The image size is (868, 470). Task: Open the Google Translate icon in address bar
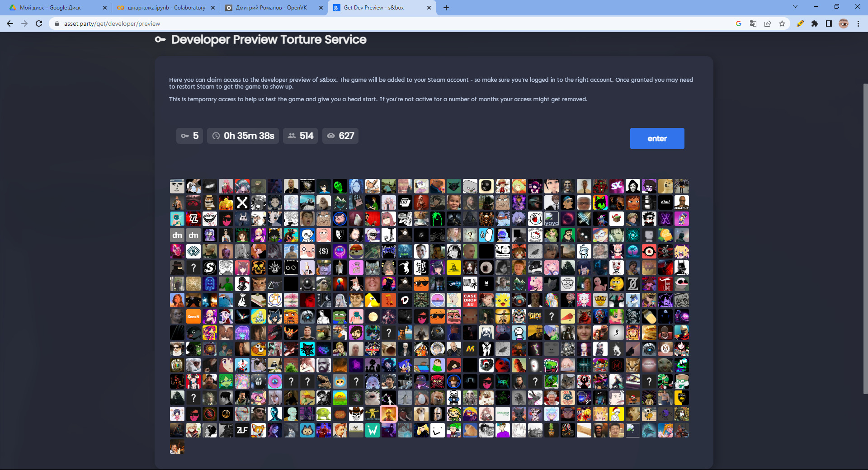tap(753, 23)
